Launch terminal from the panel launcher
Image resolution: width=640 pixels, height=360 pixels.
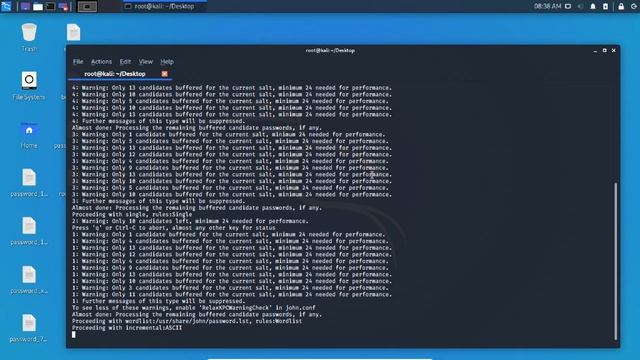[51, 7]
